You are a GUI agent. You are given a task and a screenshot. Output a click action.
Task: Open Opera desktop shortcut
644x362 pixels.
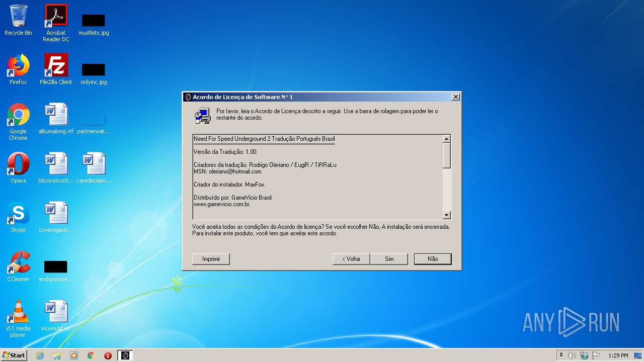pyautogui.click(x=18, y=168)
